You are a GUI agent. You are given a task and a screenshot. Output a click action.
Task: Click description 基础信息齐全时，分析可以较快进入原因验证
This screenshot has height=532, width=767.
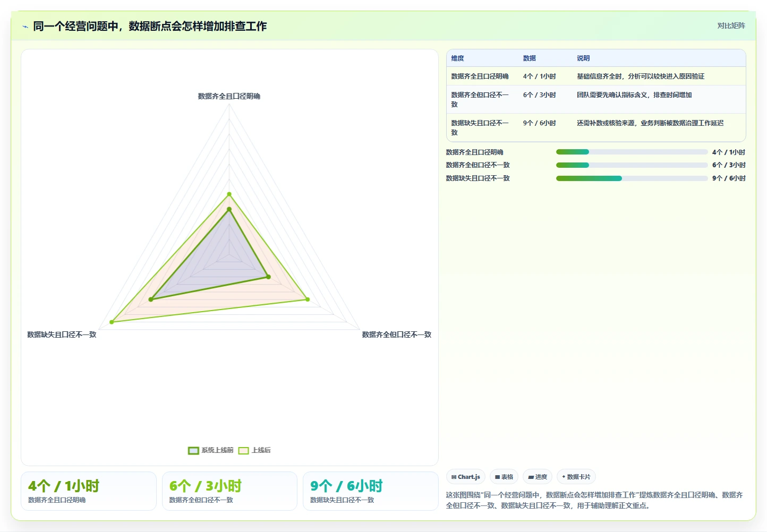pos(641,76)
